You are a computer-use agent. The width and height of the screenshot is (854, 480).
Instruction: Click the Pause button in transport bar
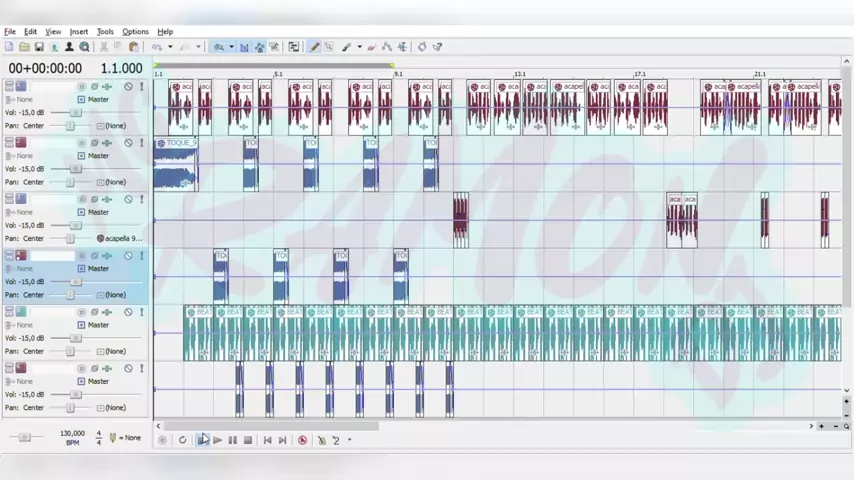tap(232, 440)
